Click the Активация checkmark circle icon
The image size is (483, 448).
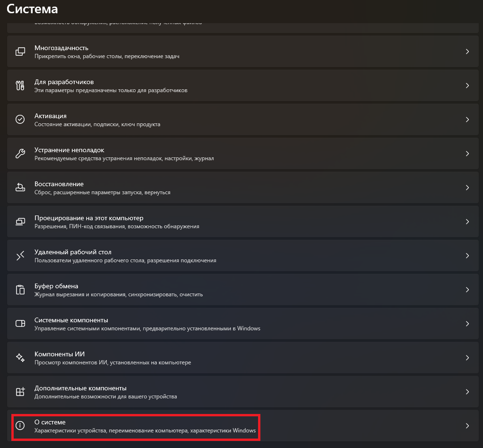[x=20, y=120]
